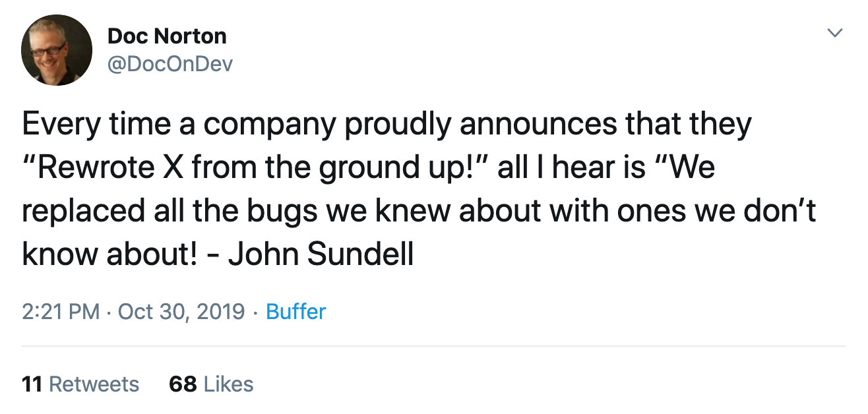Open the @DocOnDev handle link
868x414 pixels.
click(170, 63)
